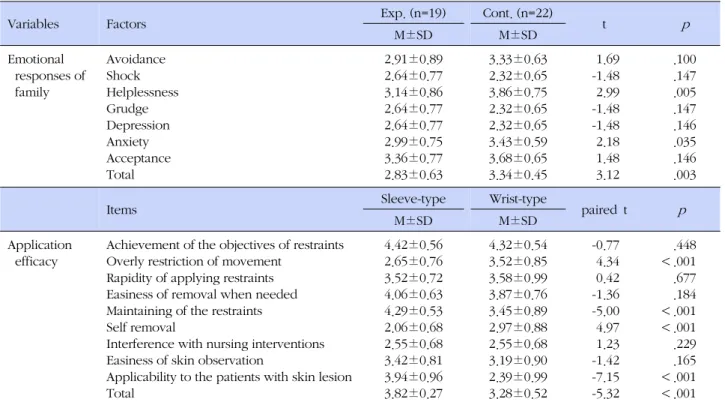The image size is (725, 405).
Task: Click the p value ".184"
Action: pos(685,295)
